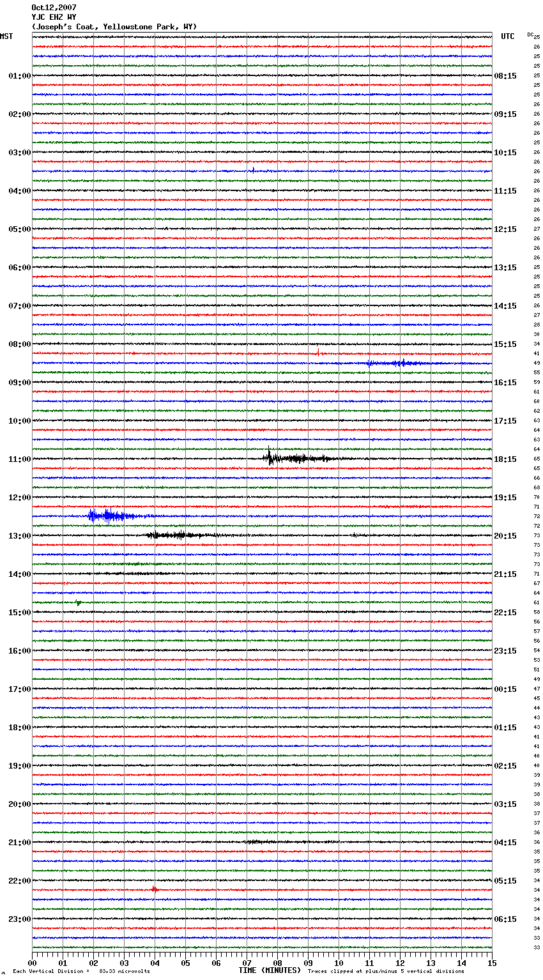This screenshot has width=543, height=980.
Task: Click the 05 minute tick label
Action: coord(185,963)
